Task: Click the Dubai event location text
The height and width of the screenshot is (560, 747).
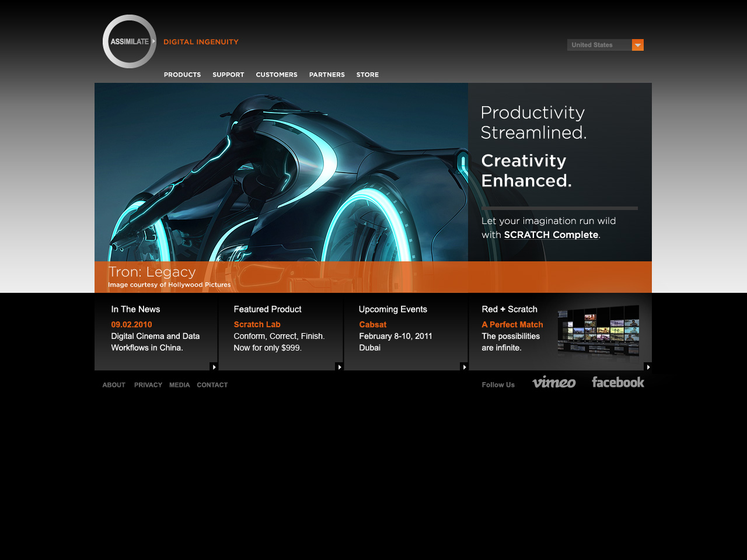Action: pos(369,348)
